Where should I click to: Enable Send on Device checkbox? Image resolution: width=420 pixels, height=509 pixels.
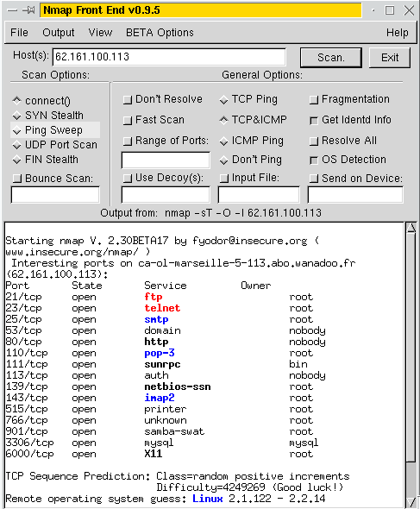click(314, 179)
